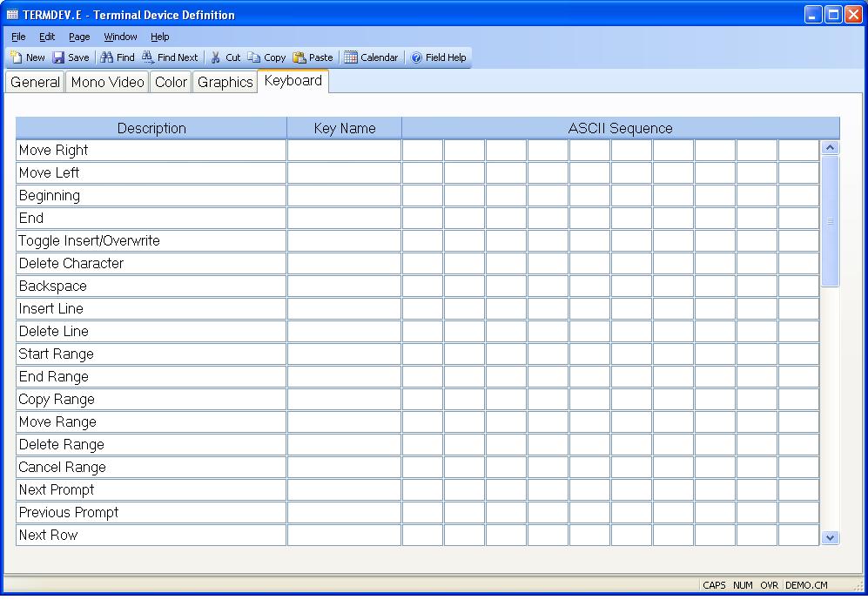Click the Key Name field for Backspace
Viewport: 868px width, 600px height.
click(x=344, y=287)
